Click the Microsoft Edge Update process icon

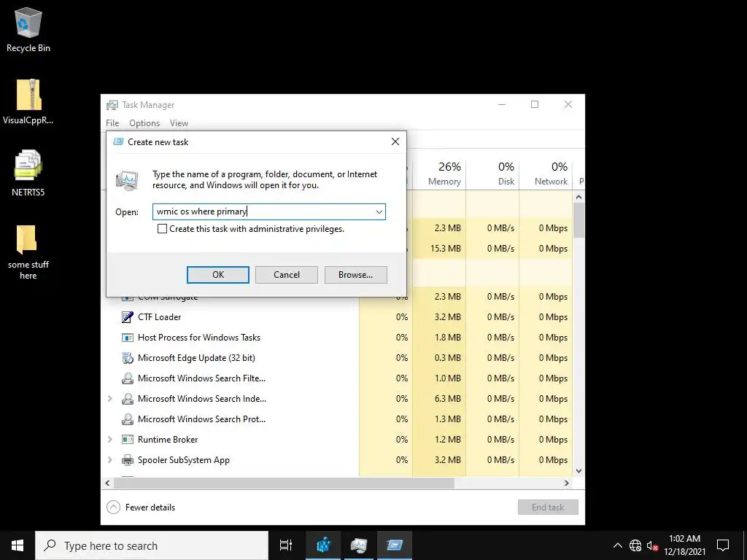click(127, 358)
